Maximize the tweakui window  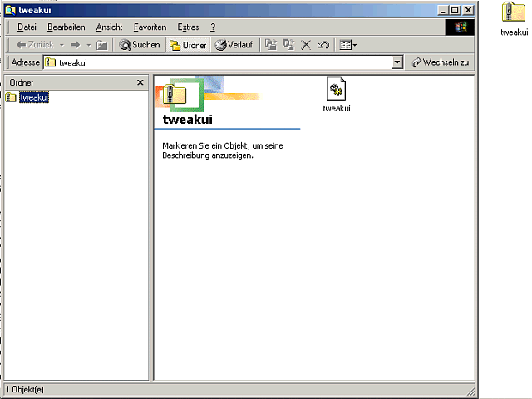455,10
